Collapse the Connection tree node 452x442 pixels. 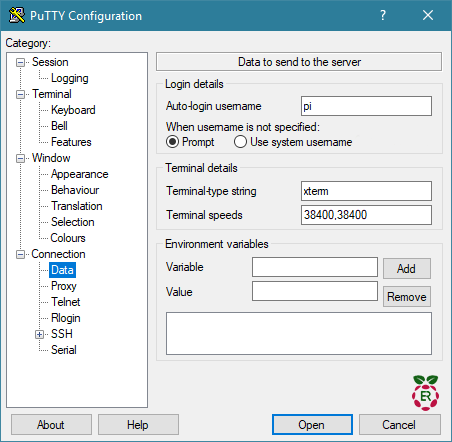click(21, 254)
